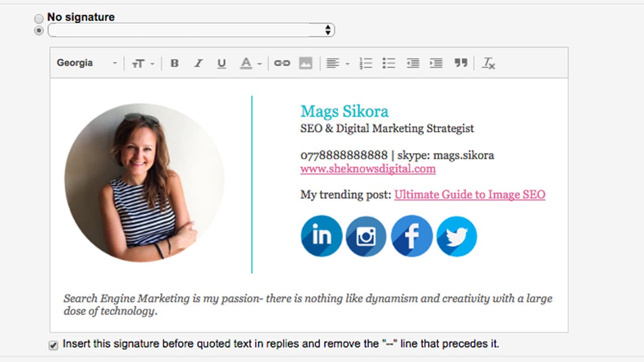644x362 pixels.
Task: Toggle underline formatting
Action: [x=221, y=63]
